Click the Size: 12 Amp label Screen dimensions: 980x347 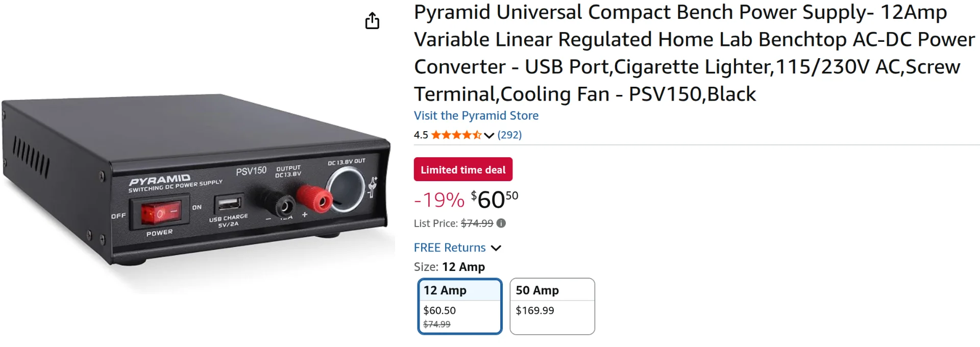click(449, 267)
